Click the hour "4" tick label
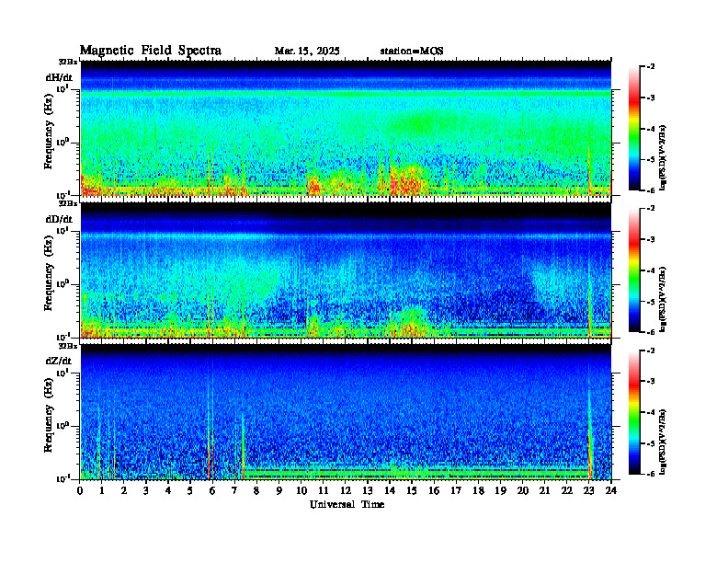Viewport: 728px width, 563px height. pos(168,490)
